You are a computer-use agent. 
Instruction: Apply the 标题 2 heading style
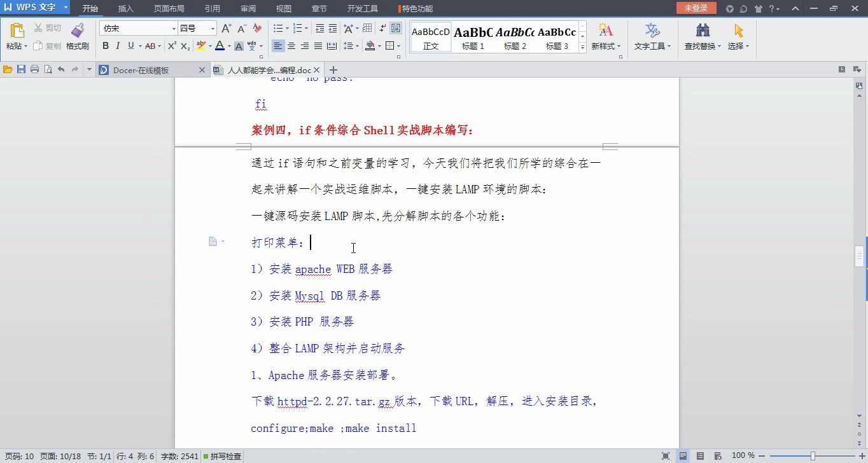(x=515, y=38)
